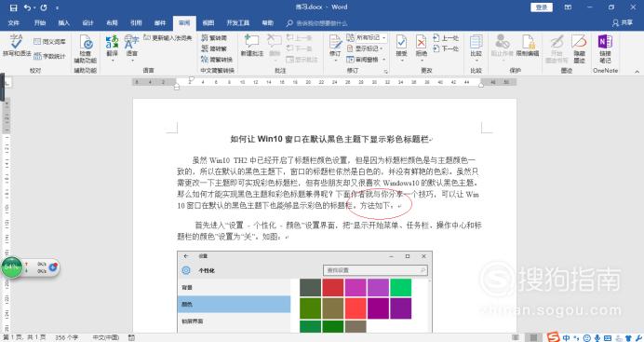
Task: Click the embedded Settings screenshot picture
Action: pos(304,292)
